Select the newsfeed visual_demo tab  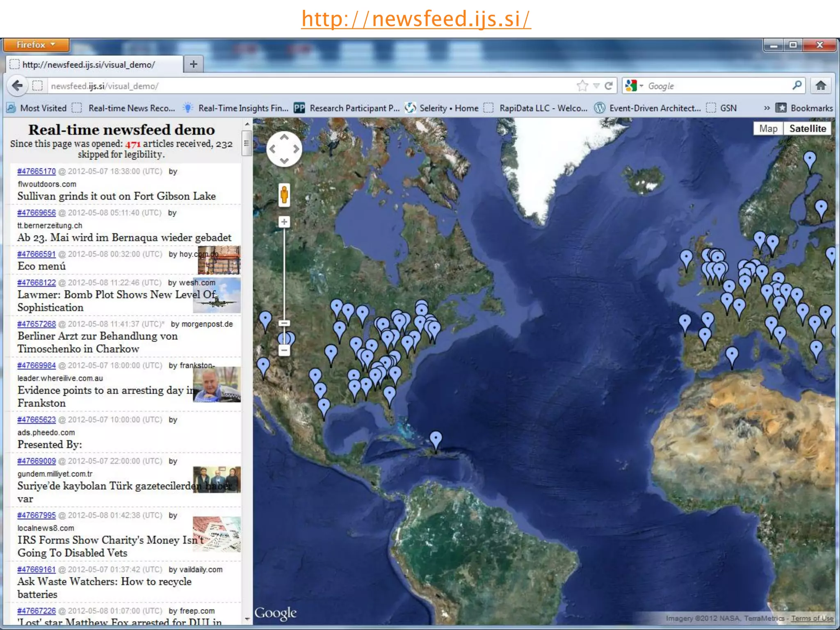click(x=89, y=64)
